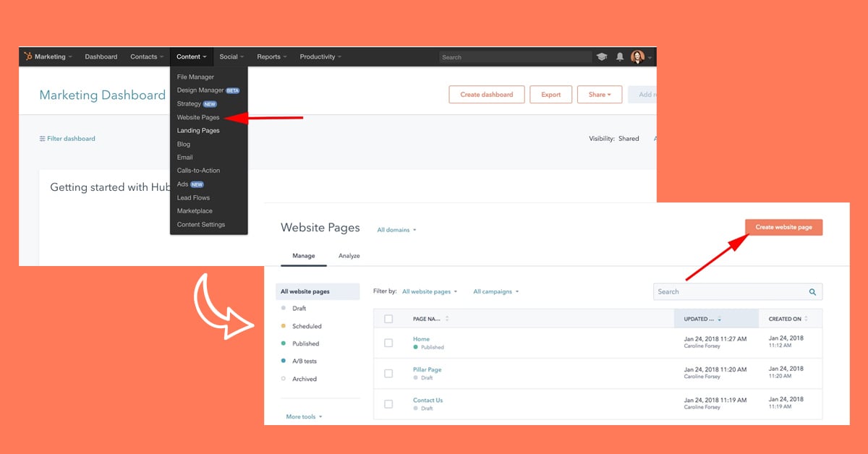868x454 pixels.
Task: Open the Productivity nav dropdown
Action: 320,57
